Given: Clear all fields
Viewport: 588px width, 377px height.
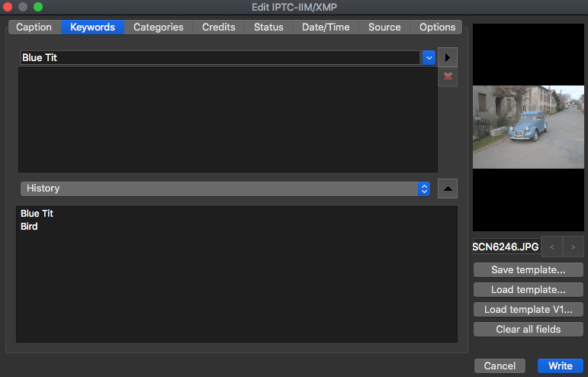Looking at the screenshot, I should coord(528,330).
